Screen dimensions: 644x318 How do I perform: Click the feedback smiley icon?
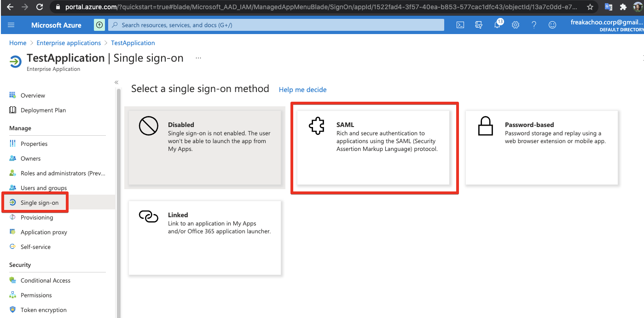click(552, 25)
